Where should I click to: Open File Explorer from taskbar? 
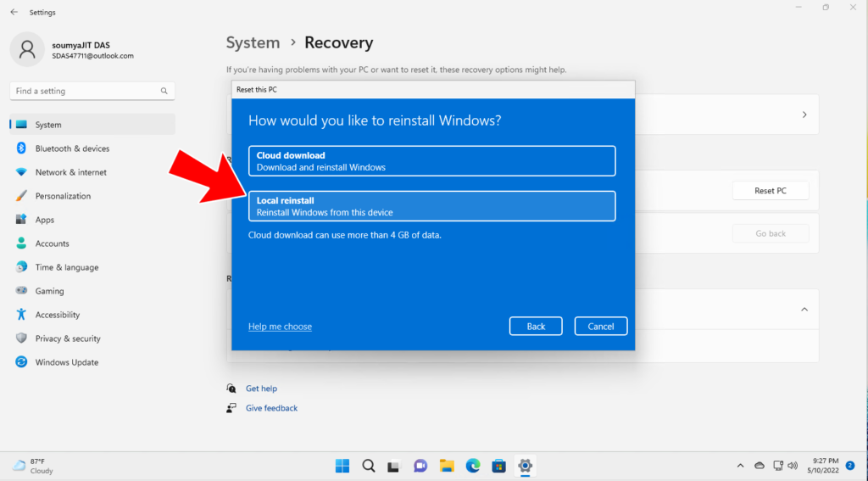446,466
